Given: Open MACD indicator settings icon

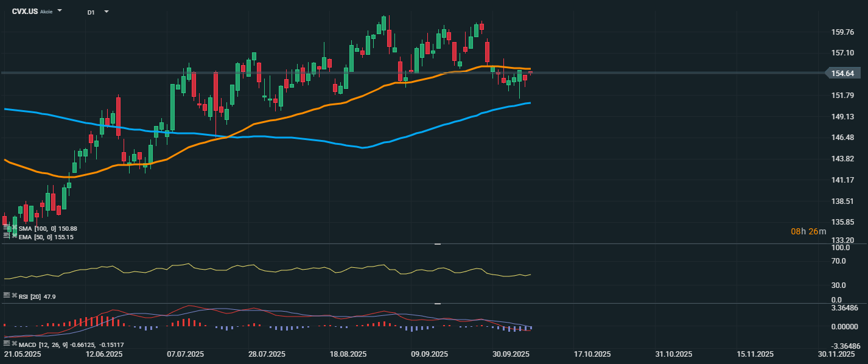Looking at the screenshot, I should point(7,344).
